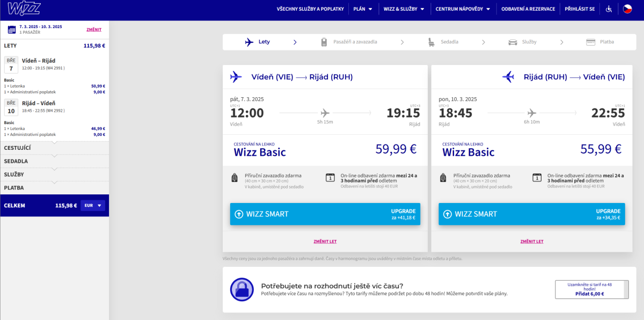Click the seat icon in Sedadla step
This screenshot has height=320, width=644.
(431, 42)
